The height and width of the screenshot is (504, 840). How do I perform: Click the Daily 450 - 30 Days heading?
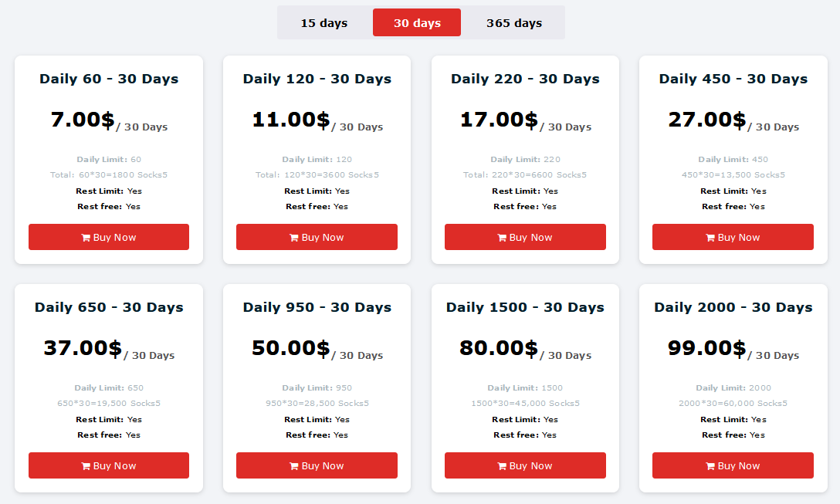[733, 79]
